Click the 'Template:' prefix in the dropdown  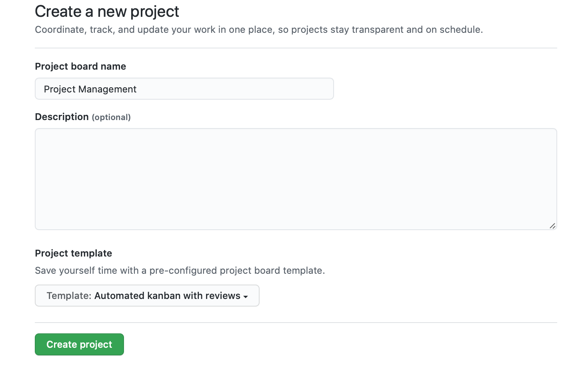pos(69,296)
